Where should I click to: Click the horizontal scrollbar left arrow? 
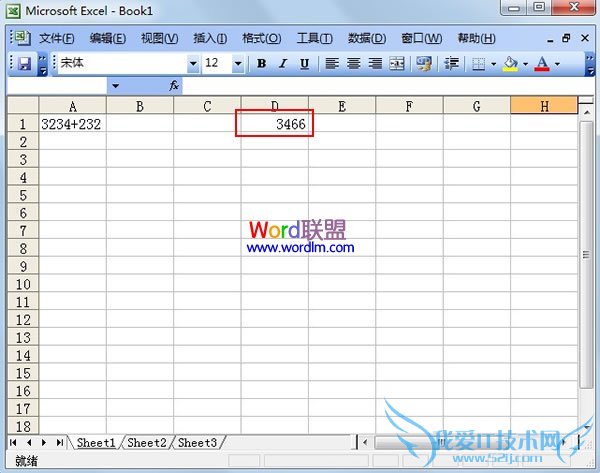pyautogui.click(x=365, y=443)
